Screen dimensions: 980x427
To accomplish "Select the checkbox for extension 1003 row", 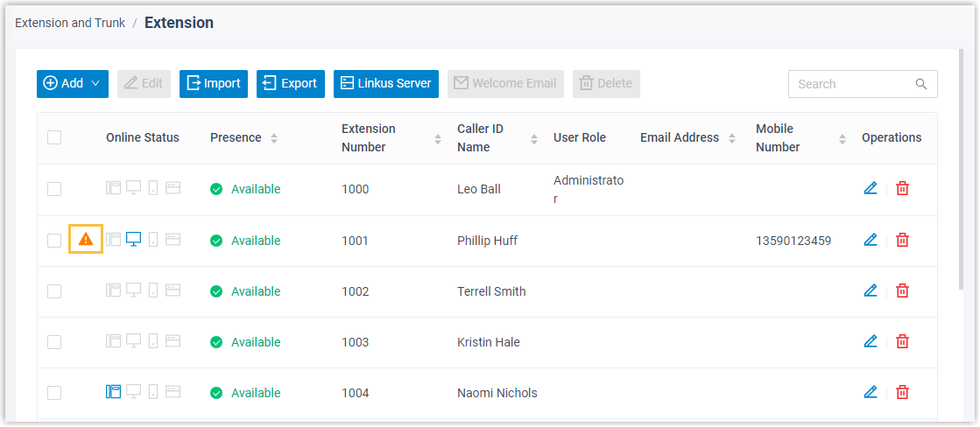I will [x=54, y=342].
